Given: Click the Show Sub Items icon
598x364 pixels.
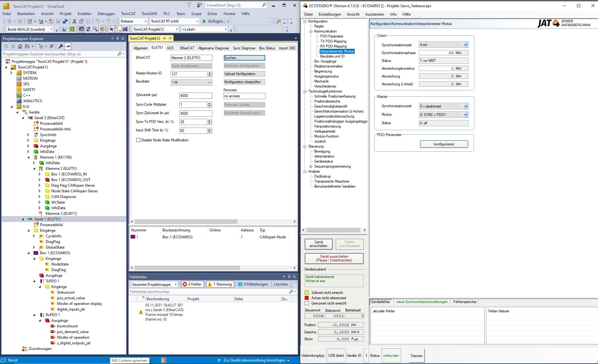Looking at the screenshot, I should 118,29.
